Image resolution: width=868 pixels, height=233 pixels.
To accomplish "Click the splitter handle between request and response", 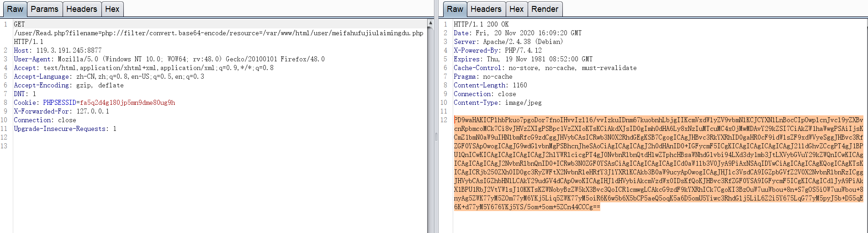I will (436, 136).
